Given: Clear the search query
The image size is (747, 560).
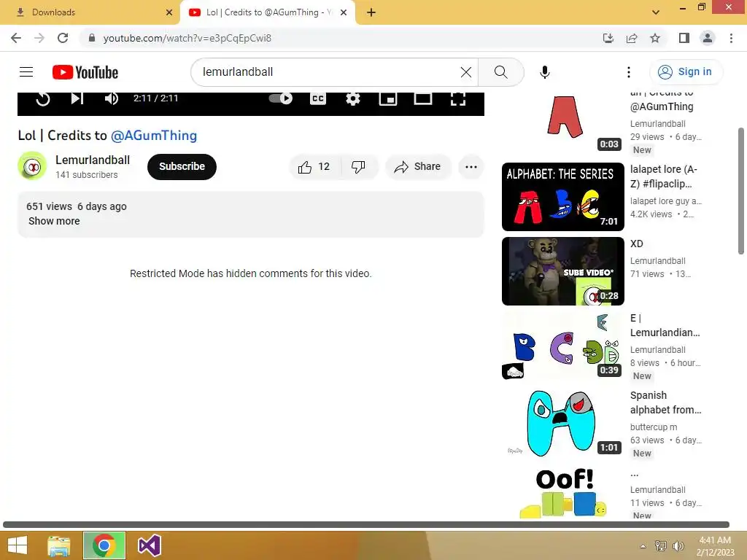Looking at the screenshot, I should coord(466,72).
